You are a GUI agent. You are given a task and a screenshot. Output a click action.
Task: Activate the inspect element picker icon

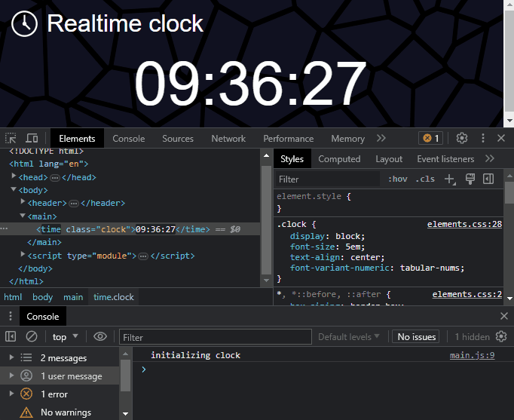tap(11, 138)
